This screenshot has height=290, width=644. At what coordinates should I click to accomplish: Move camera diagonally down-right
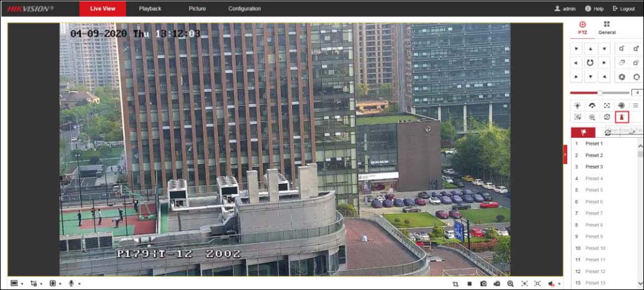604,77
